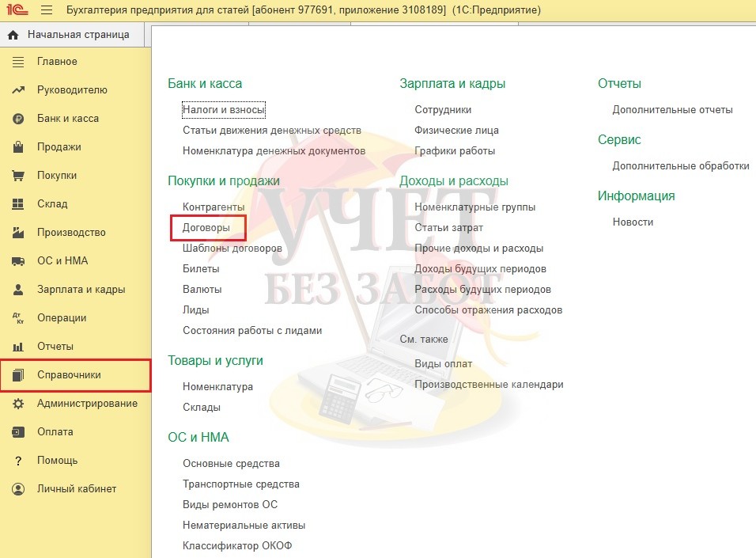
Task: Open the Контрагенты catalog link
Action: pyautogui.click(x=214, y=207)
